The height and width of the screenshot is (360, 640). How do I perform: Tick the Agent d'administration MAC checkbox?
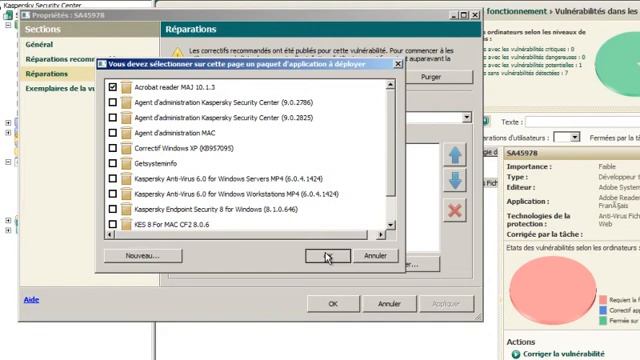pos(113,133)
